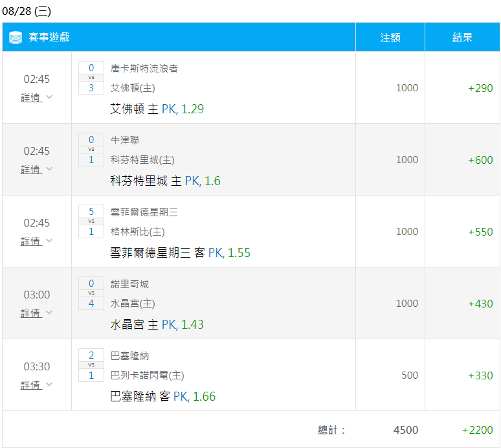The height and width of the screenshot is (448, 501).
Task: Open 詳情 link for 03:30 巴塞隆納 match
Action: pyautogui.click(x=30, y=385)
